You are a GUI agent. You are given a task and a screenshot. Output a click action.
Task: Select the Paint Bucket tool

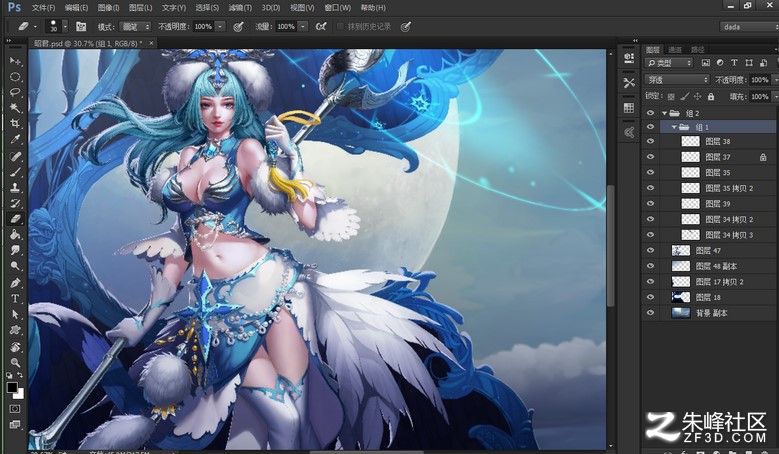point(15,234)
